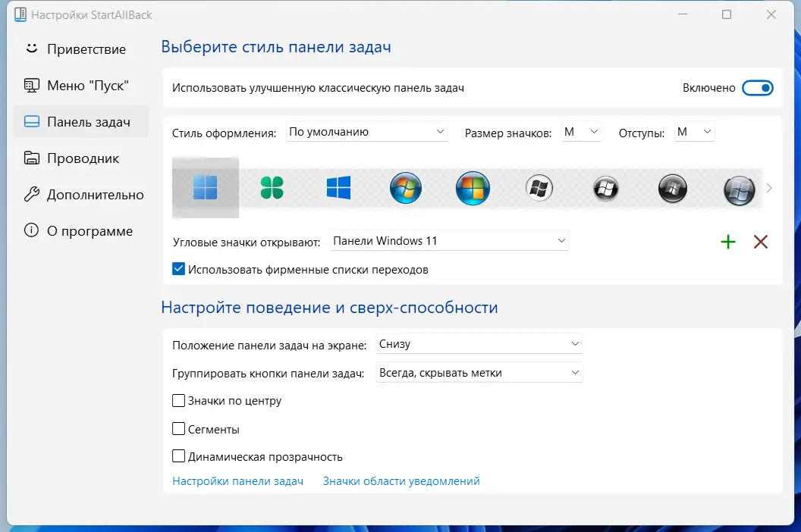
Task: Check the Сегменты option
Action: [179, 429]
